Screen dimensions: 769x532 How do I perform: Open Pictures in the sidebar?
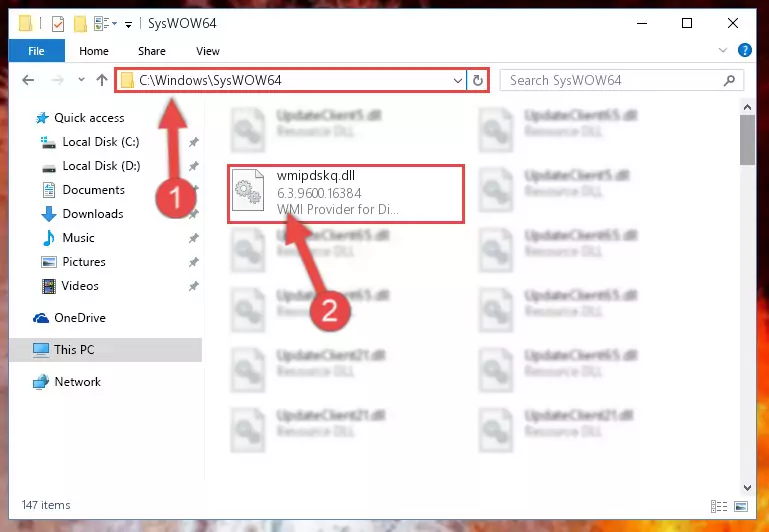coord(83,262)
